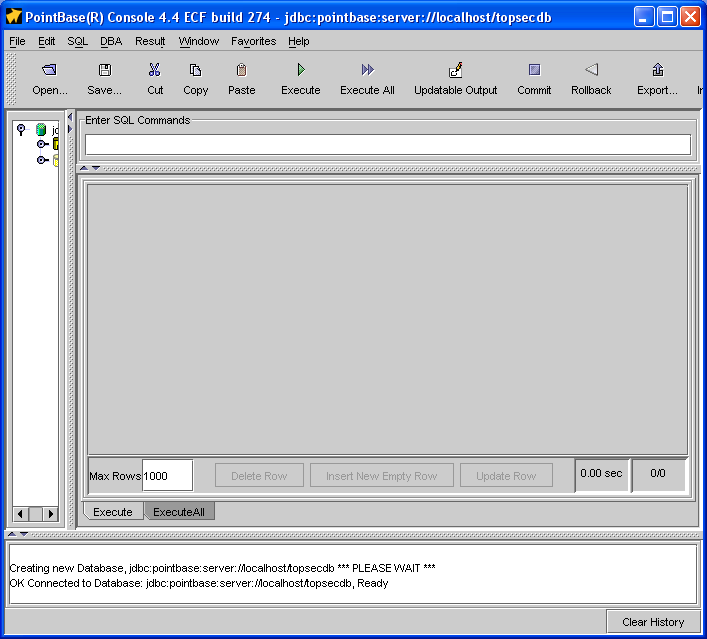Click into the Enter SQL Commands field
Viewport: 707px width, 639px height.
pyautogui.click(x=388, y=145)
